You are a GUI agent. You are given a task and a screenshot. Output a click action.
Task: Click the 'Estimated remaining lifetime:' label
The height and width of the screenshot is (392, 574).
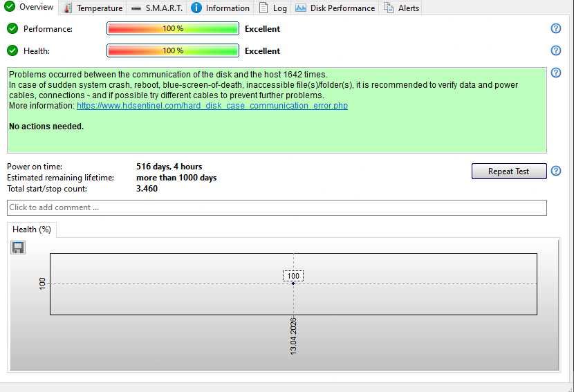tap(60, 178)
